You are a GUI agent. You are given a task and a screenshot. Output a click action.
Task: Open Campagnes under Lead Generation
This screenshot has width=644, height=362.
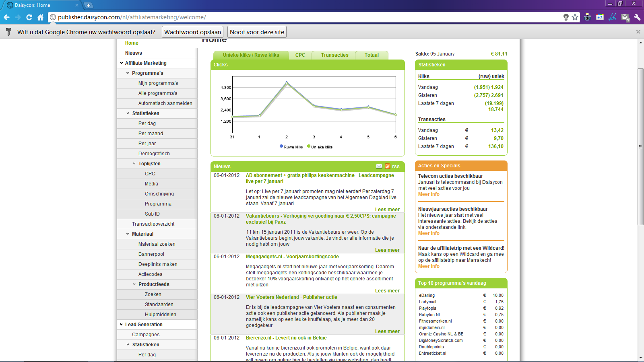[x=146, y=335]
